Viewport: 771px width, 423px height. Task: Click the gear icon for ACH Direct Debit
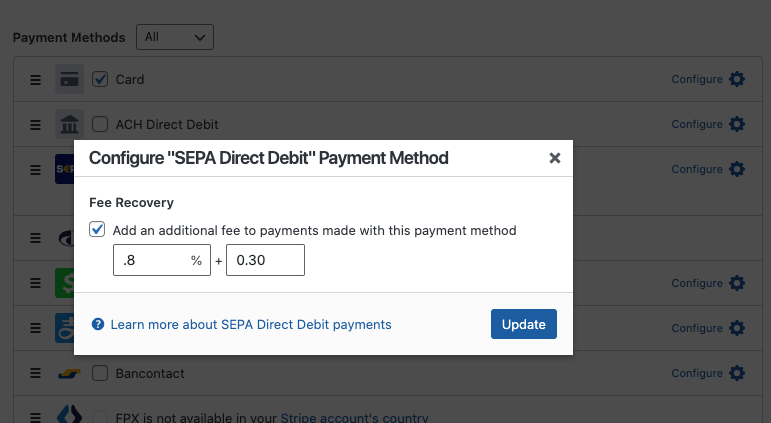point(737,124)
